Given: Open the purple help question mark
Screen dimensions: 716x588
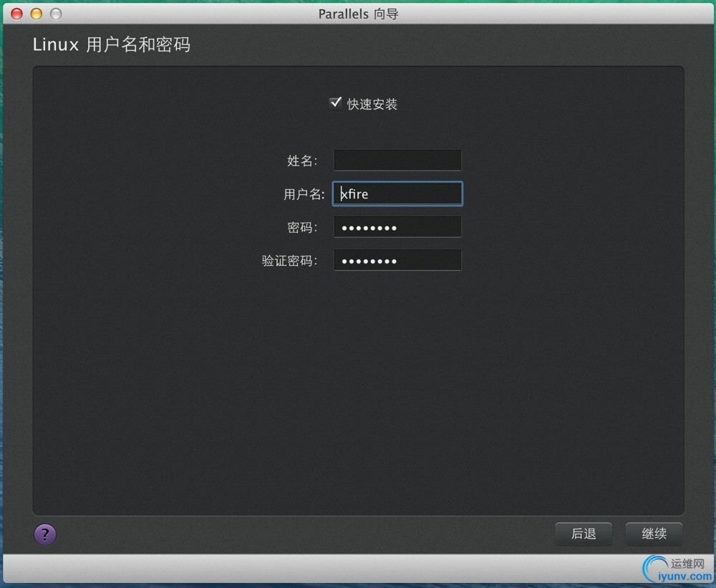Looking at the screenshot, I should click(x=45, y=534).
